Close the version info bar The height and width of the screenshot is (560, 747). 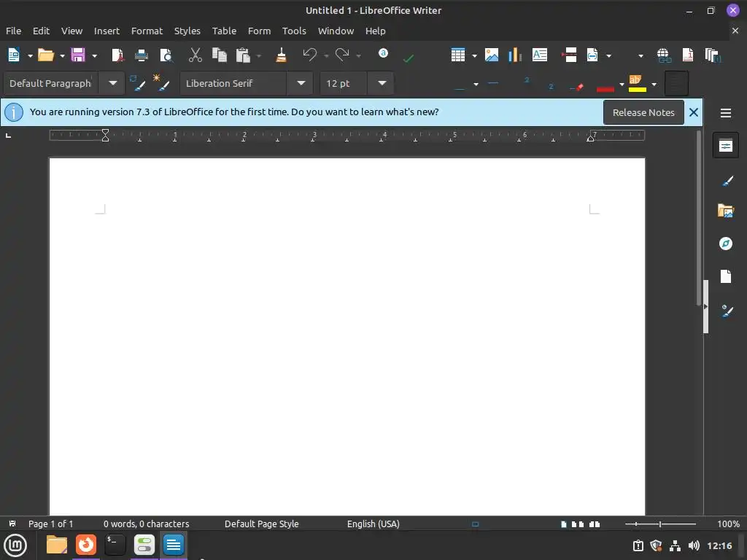pyautogui.click(x=694, y=112)
